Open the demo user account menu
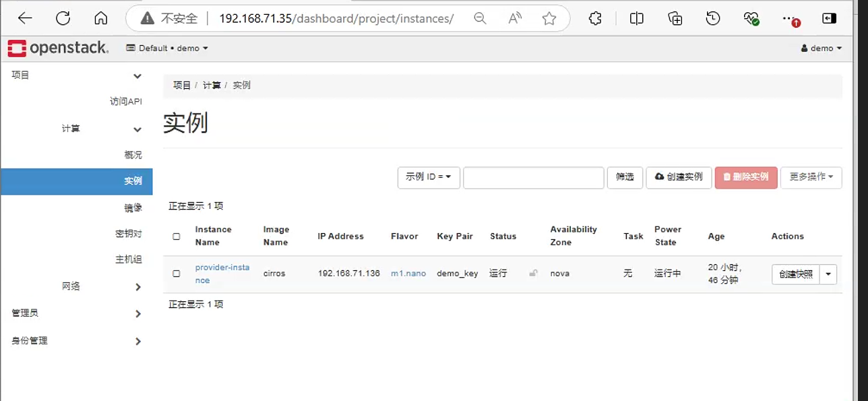Viewport: 868px width, 401px height. pyautogui.click(x=821, y=48)
